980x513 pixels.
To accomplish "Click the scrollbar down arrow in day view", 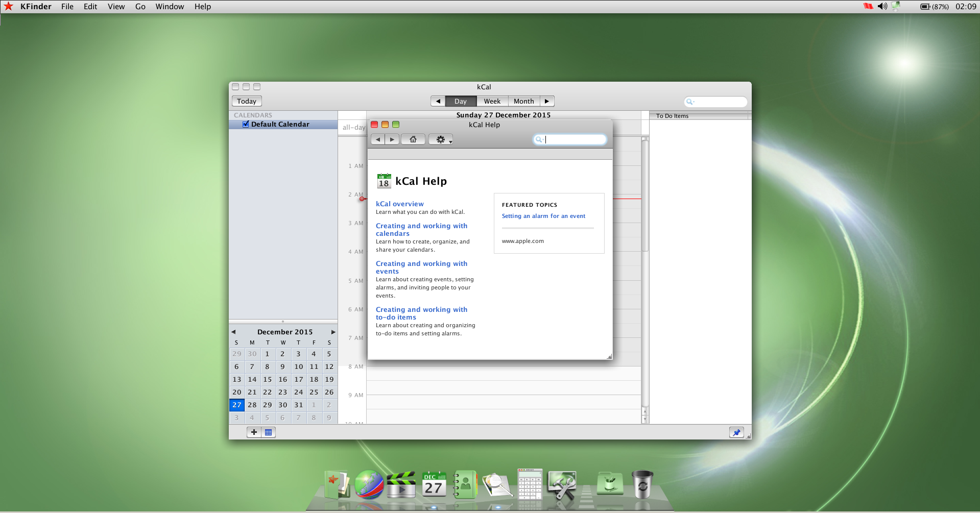I will coord(645,420).
